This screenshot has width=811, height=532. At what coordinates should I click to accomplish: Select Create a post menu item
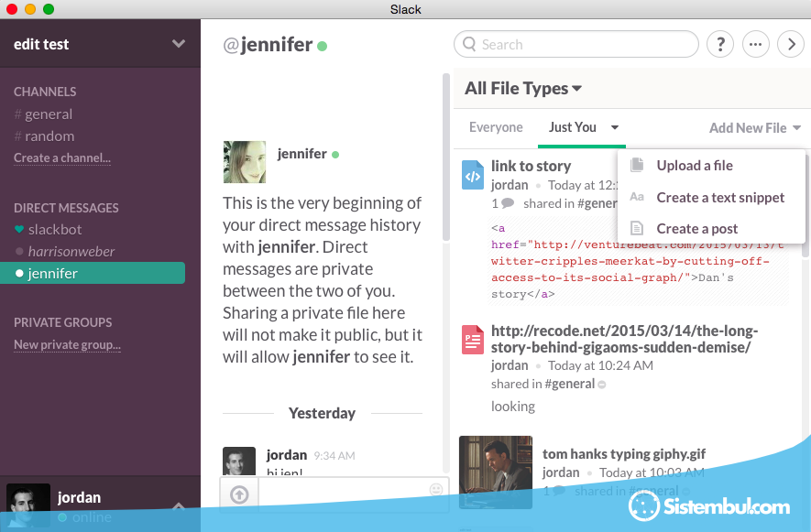(711, 229)
